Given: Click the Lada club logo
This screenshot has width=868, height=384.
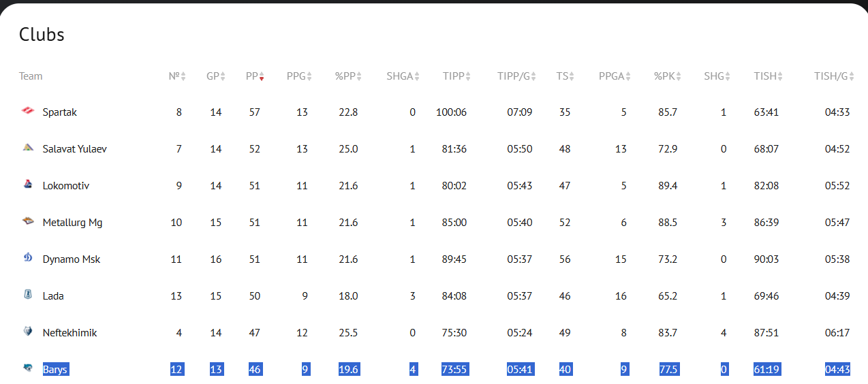Looking at the screenshot, I should click(x=27, y=295).
